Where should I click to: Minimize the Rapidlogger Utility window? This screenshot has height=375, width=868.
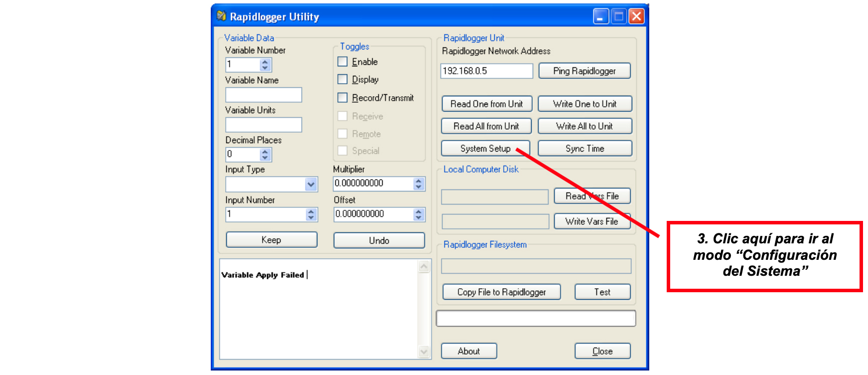point(601,16)
